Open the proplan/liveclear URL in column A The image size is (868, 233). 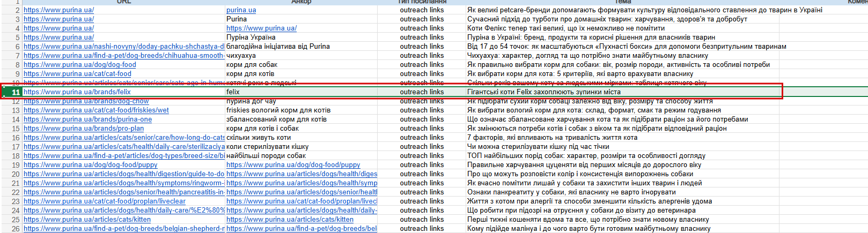tap(105, 201)
